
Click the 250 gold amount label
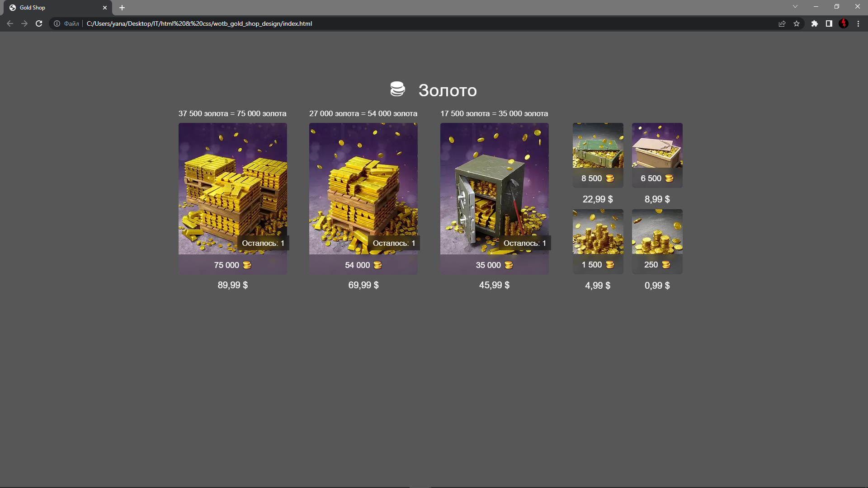657,264
